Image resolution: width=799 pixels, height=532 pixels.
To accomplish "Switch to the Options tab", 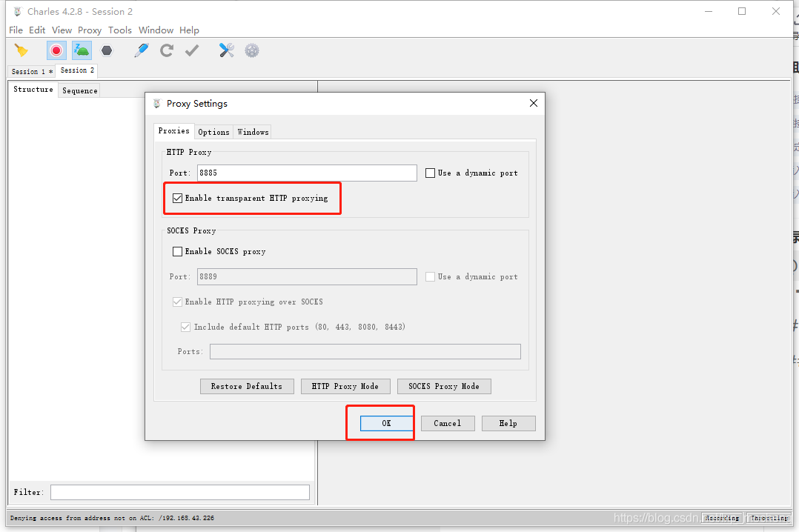I will coord(213,132).
